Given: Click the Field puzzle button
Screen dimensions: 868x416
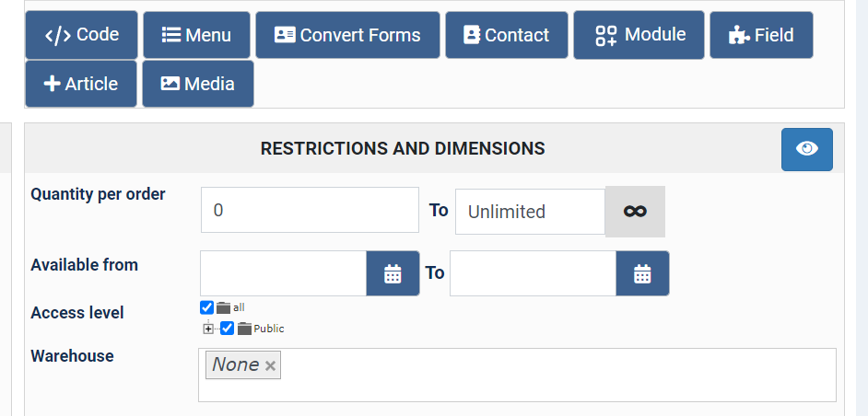Looking at the screenshot, I should 761,36.
